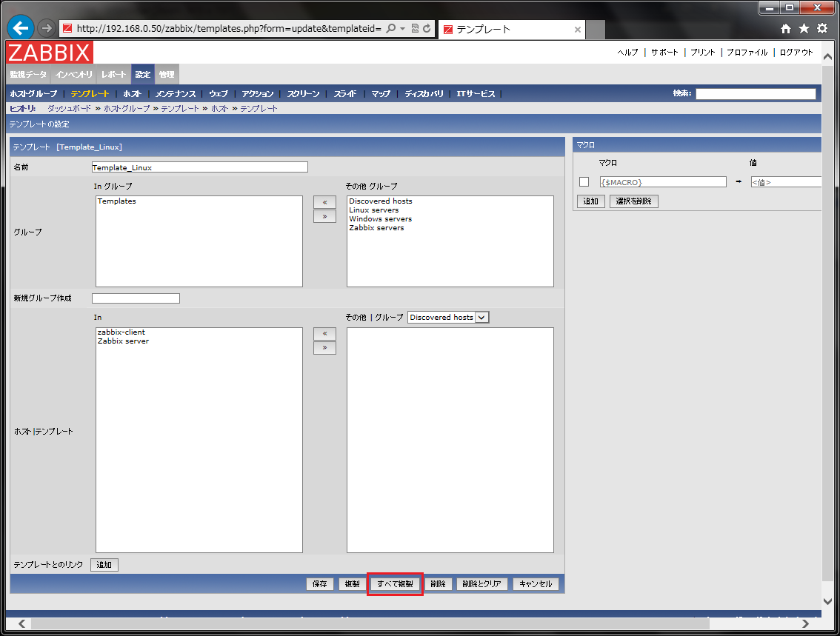Screen dimensions: 840x636
Task: Follow the ダッシュボード history link
Action: tap(69, 109)
